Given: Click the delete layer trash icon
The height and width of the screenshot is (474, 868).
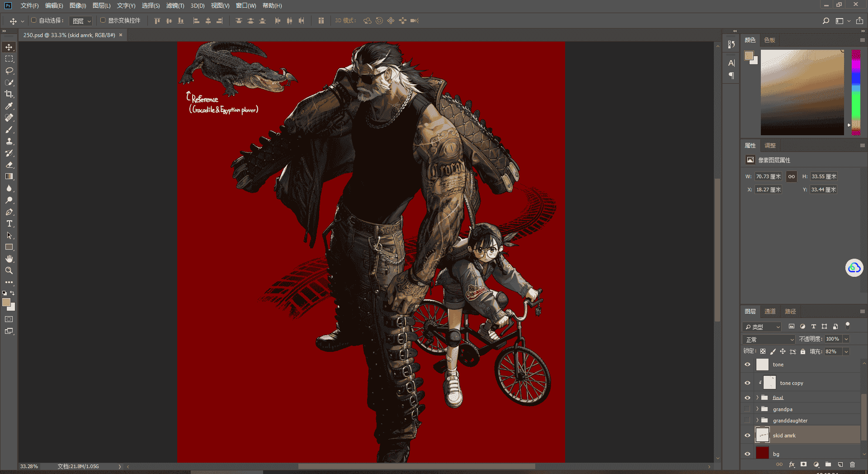Looking at the screenshot, I should 852,465.
